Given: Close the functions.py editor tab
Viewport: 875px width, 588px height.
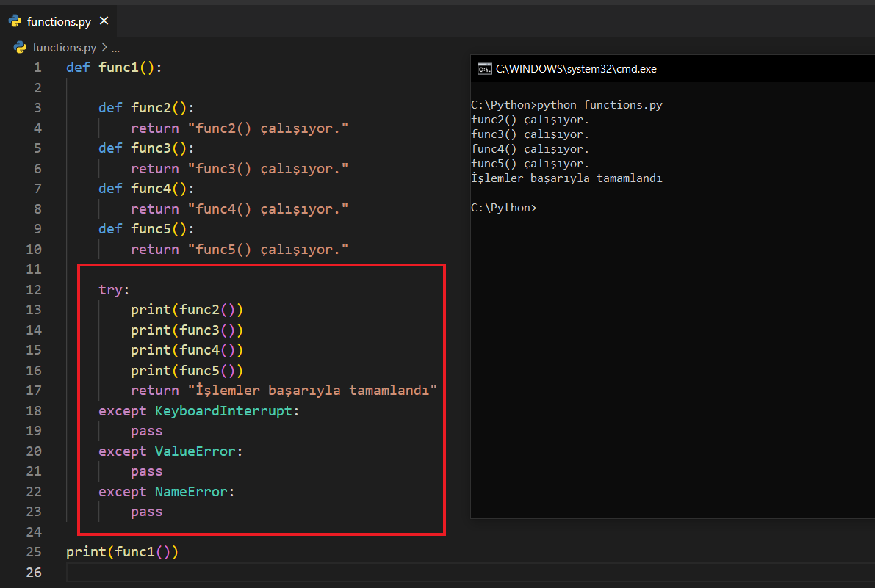Looking at the screenshot, I should pyautogui.click(x=104, y=21).
